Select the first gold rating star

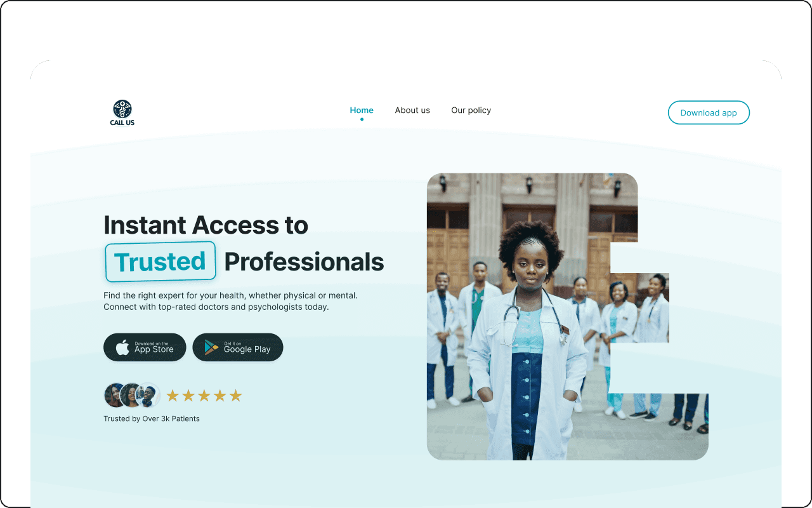[x=173, y=396]
